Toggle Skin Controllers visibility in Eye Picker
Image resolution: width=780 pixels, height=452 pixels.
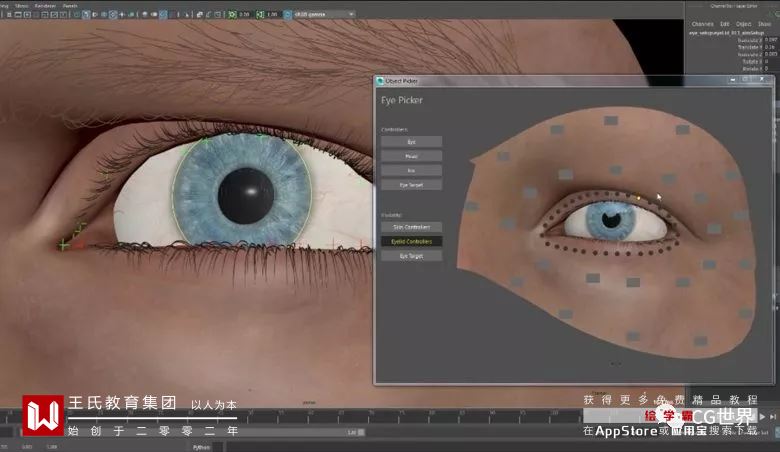point(411,227)
